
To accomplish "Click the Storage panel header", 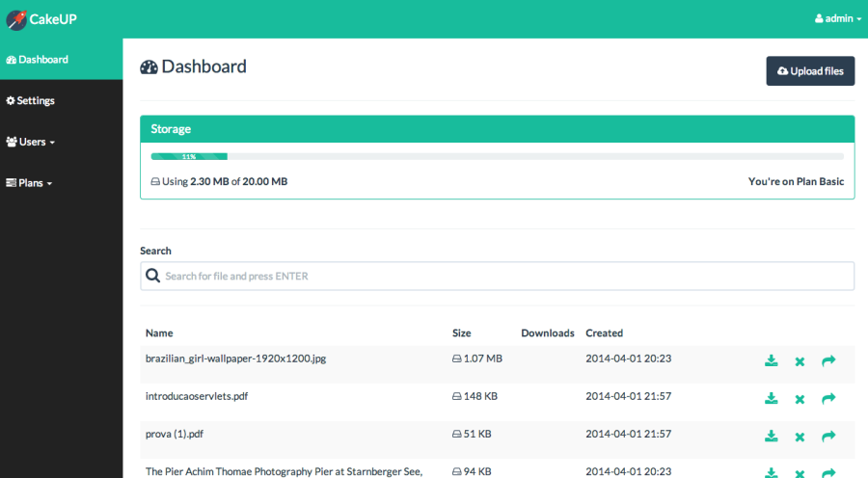I will pyautogui.click(x=497, y=129).
